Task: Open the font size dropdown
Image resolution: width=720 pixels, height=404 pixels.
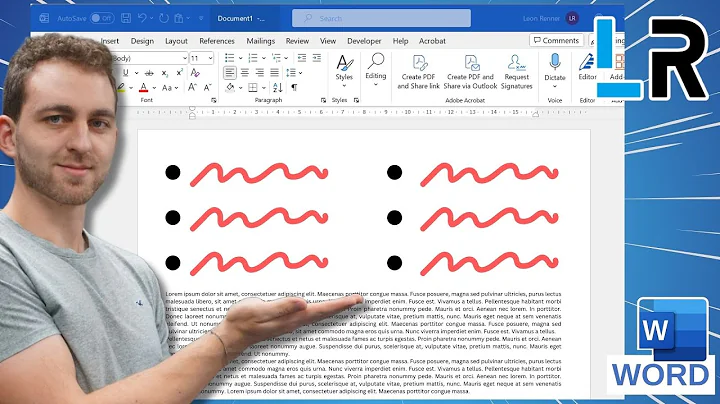Action: (x=210, y=58)
